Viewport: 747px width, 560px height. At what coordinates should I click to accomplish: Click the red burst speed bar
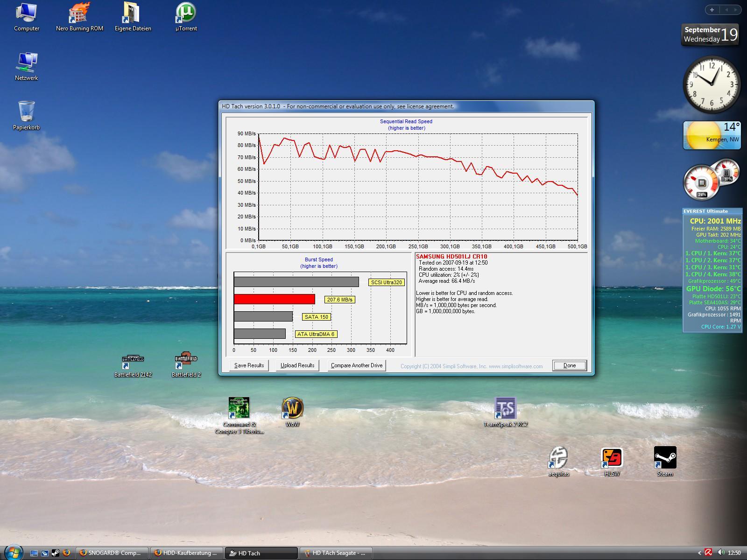click(x=275, y=299)
